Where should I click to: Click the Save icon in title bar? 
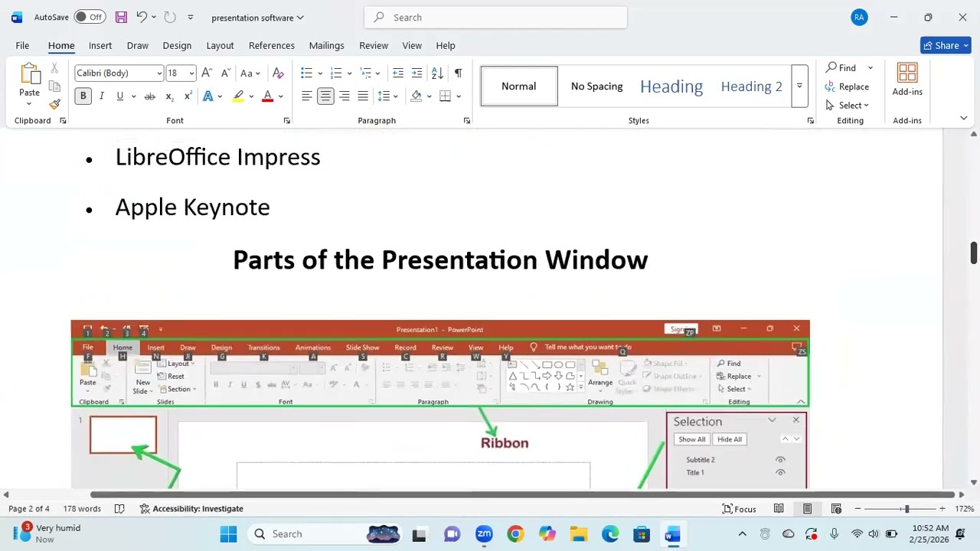tap(121, 17)
